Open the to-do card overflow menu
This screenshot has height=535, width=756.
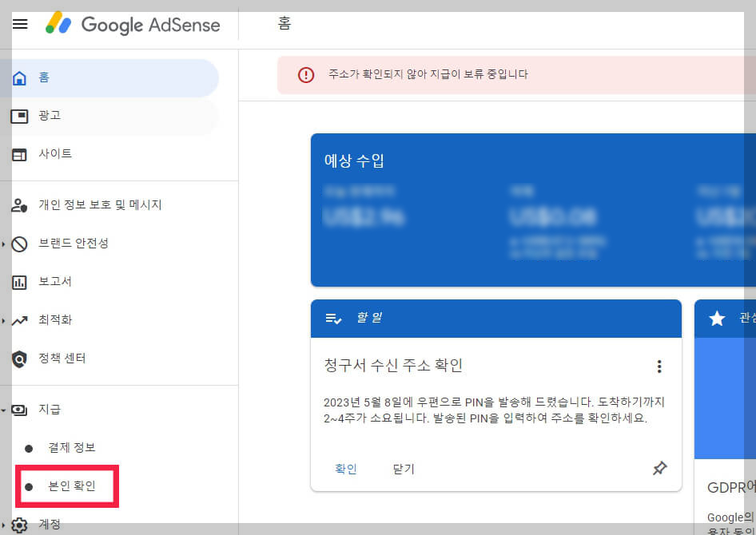(x=659, y=366)
